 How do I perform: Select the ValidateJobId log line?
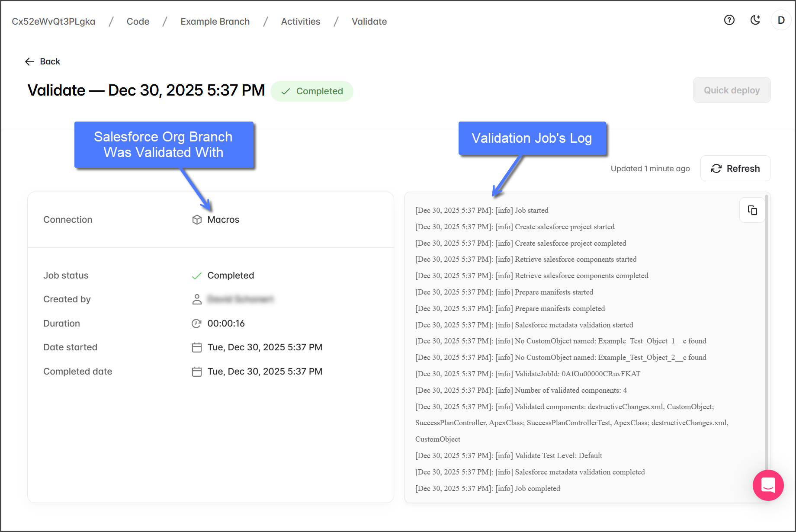click(x=527, y=374)
